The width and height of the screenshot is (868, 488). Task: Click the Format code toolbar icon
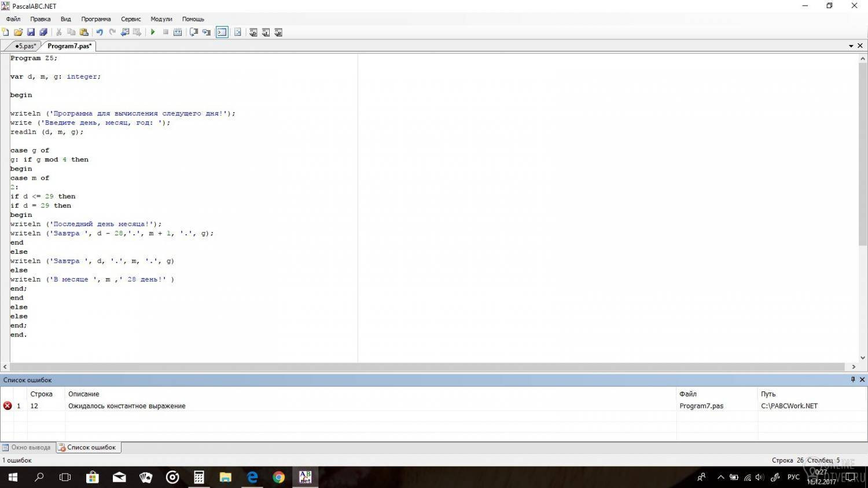pos(237,32)
